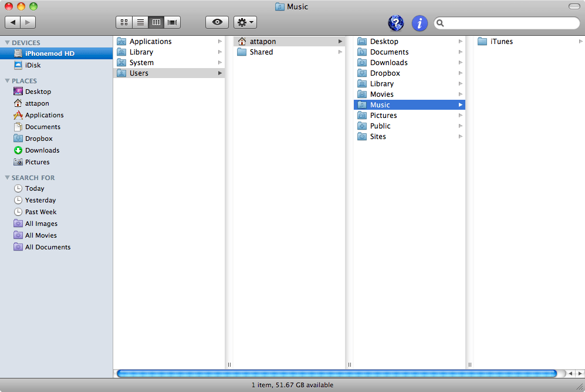The image size is (585, 392).
Task: Collapse the SEARCH FOR sidebar section
Action: [x=7, y=178]
